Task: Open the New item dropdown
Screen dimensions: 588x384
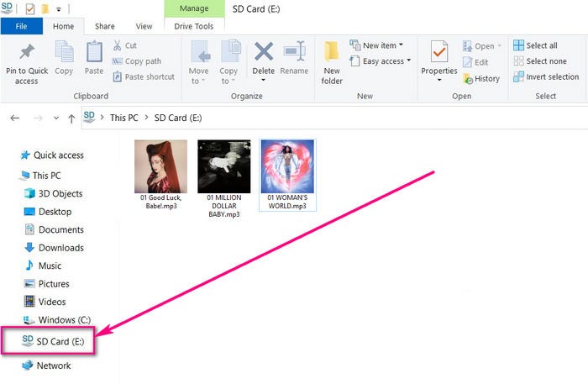Action: click(x=376, y=45)
